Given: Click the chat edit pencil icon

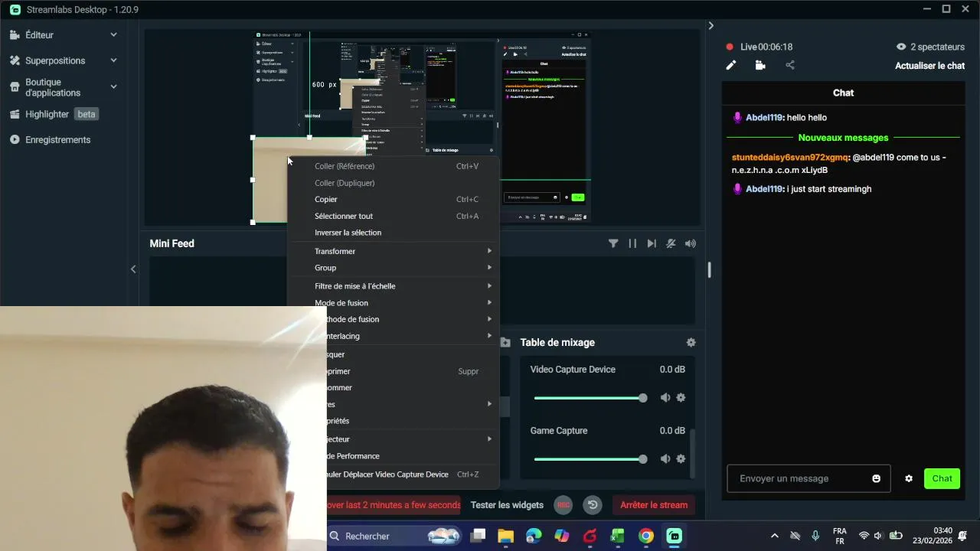Looking at the screenshot, I should tap(731, 66).
